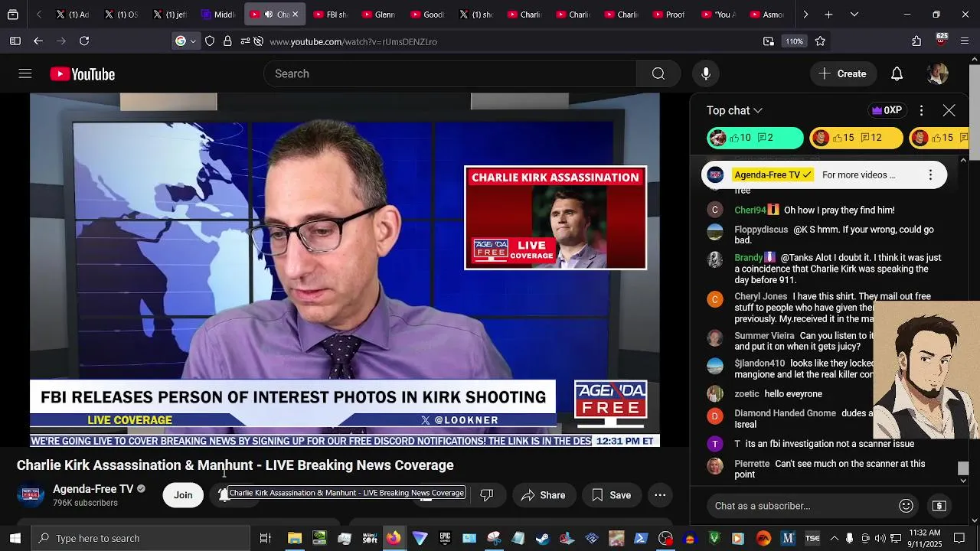The height and width of the screenshot is (551, 980).
Task: Open the account avatar menu
Action: coord(937,73)
